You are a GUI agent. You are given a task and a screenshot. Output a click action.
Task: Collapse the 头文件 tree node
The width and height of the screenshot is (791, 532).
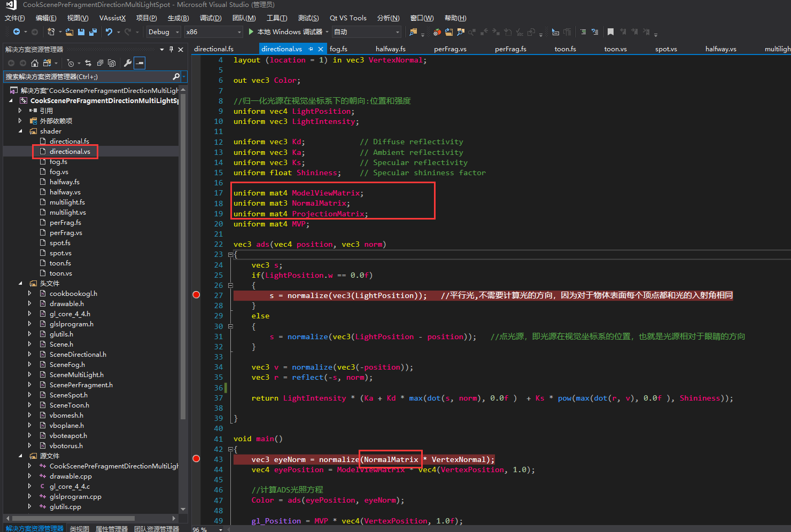pos(20,283)
